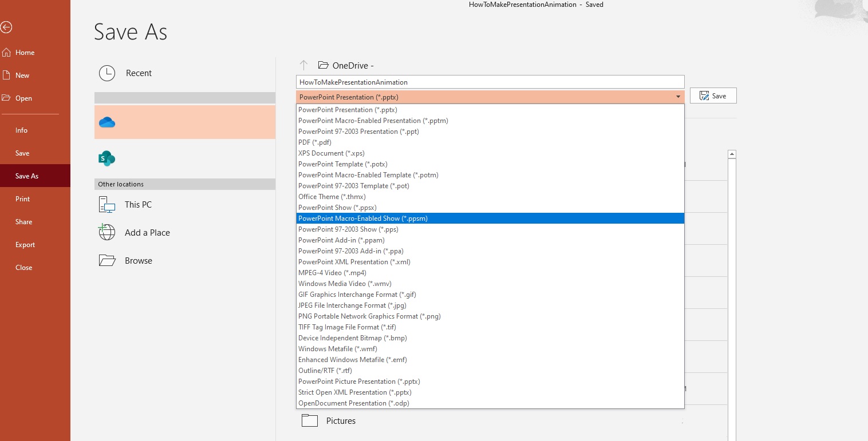Viewport: 868px width, 441px height.
Task: Choose PowerPoint Presentation (*.pptx) in the list
Action: pyautogui.click(x=490, y=110)
